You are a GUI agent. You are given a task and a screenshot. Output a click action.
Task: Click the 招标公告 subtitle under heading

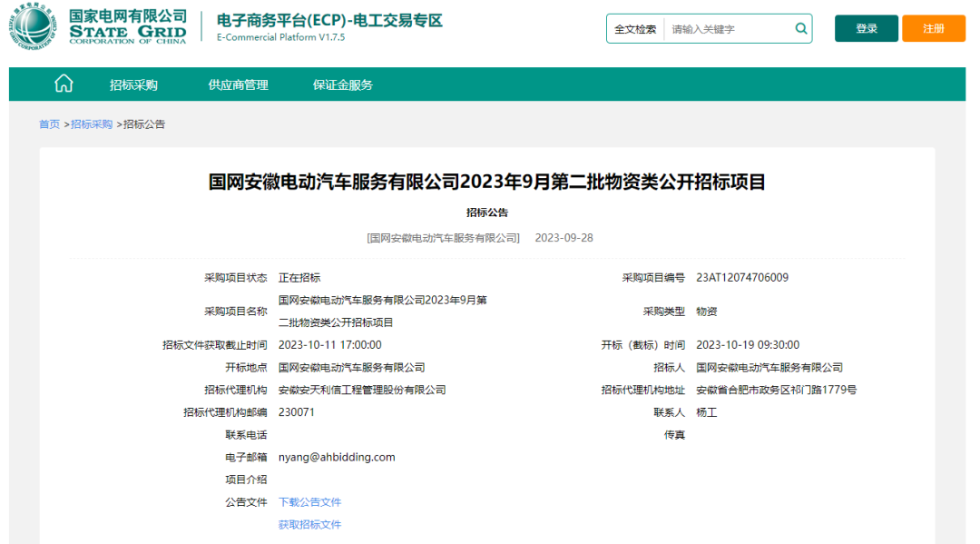(487, 213)
